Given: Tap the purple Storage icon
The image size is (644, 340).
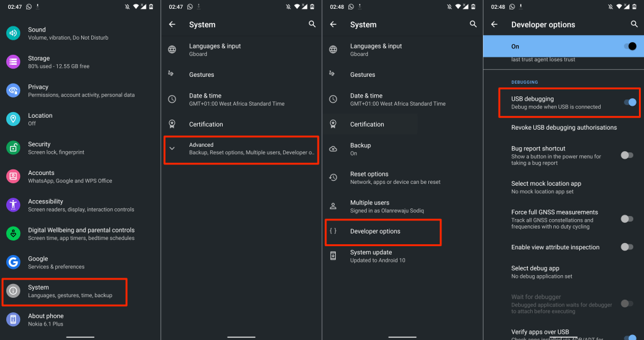Looking at the screenshot, I should (x=13, y=62).
